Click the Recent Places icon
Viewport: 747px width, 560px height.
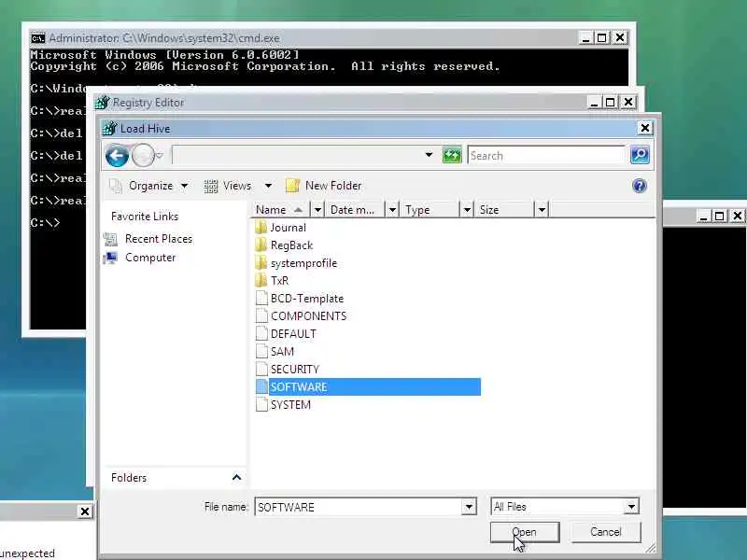tap(110, 239)
